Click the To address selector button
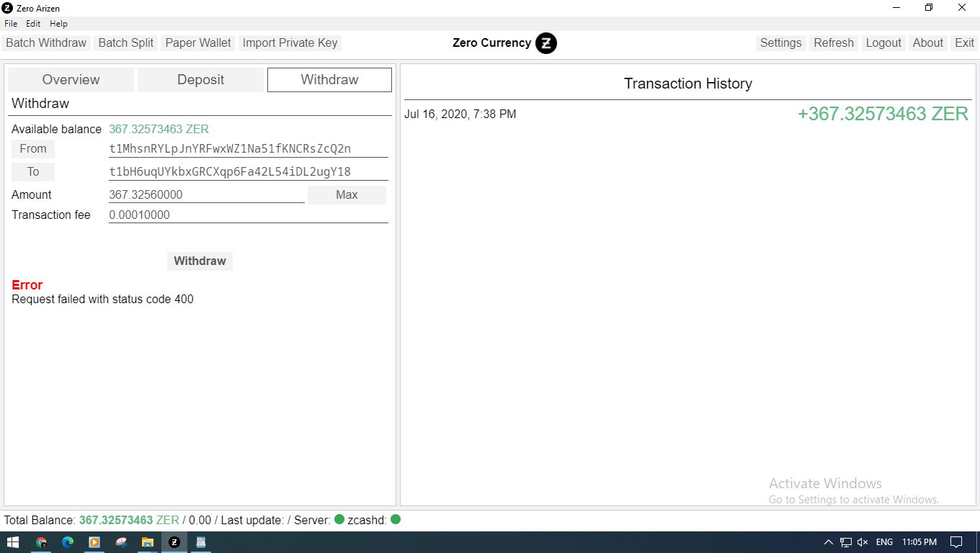This screenshot has width=980, height=553. (x=33, y=172)
